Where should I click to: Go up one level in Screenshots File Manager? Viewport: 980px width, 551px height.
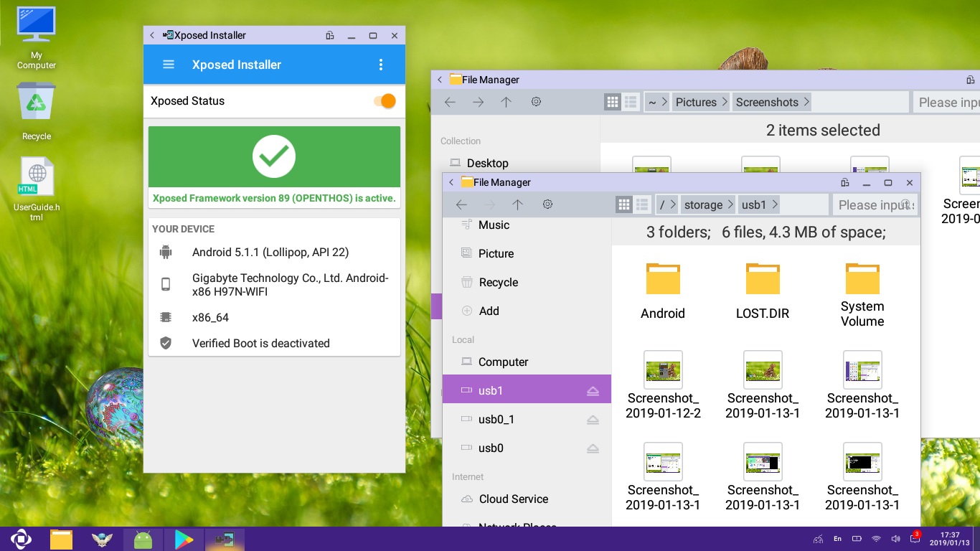coord(506,102)
